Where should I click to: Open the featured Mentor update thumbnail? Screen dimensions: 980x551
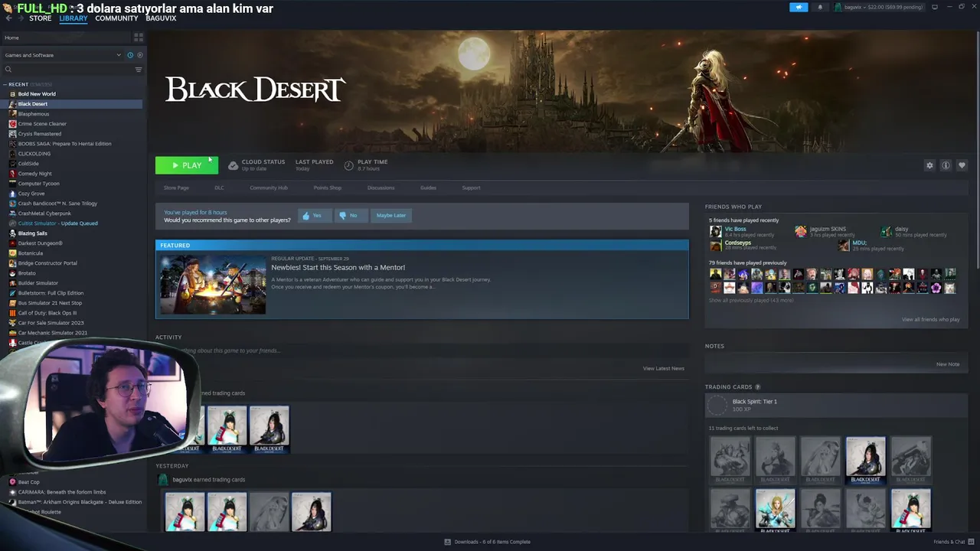coord(213,284)
